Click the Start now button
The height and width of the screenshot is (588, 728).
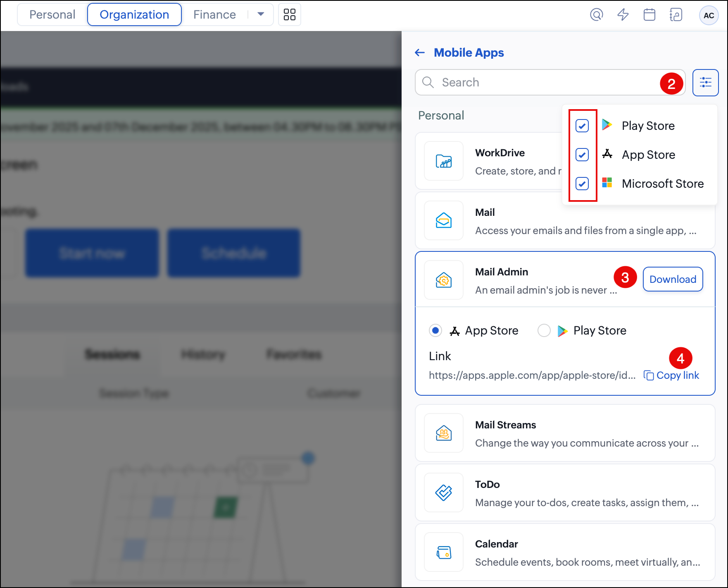[x=92, y=253]
